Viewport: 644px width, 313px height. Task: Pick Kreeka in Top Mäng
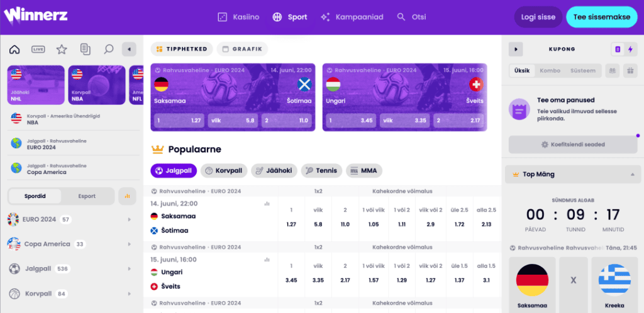click(614, 285)
